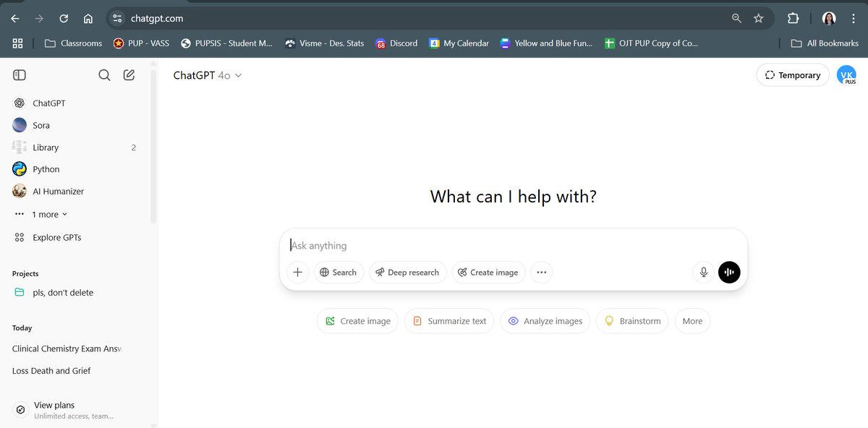This screenshot has height=428, width=868.
Task: Click the microphone dictation icon
Action: pyautogui.click(x=703, y=273)
